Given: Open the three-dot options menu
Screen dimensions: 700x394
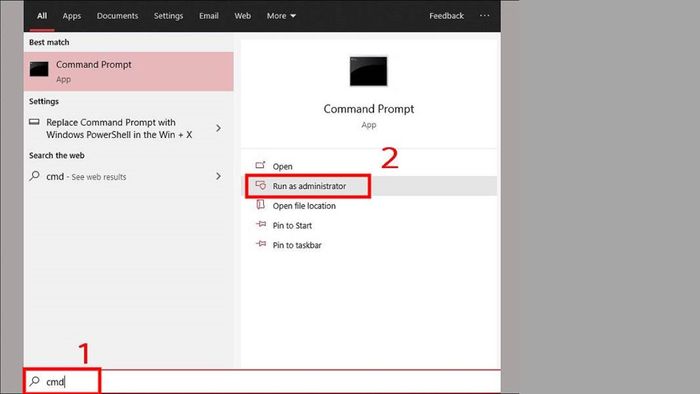Looking at the screenshot, I should point(484,16).
